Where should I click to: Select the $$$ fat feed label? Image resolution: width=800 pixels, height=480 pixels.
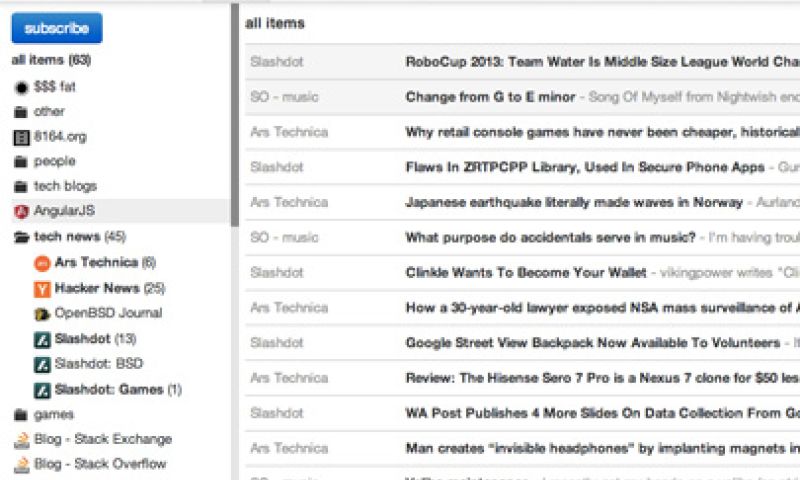(x=55, y=87)
